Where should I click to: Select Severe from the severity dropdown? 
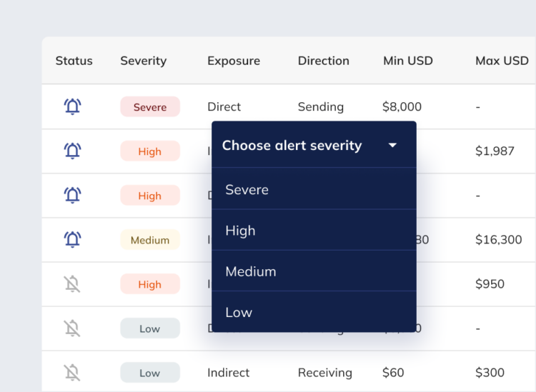coord(247,190)
